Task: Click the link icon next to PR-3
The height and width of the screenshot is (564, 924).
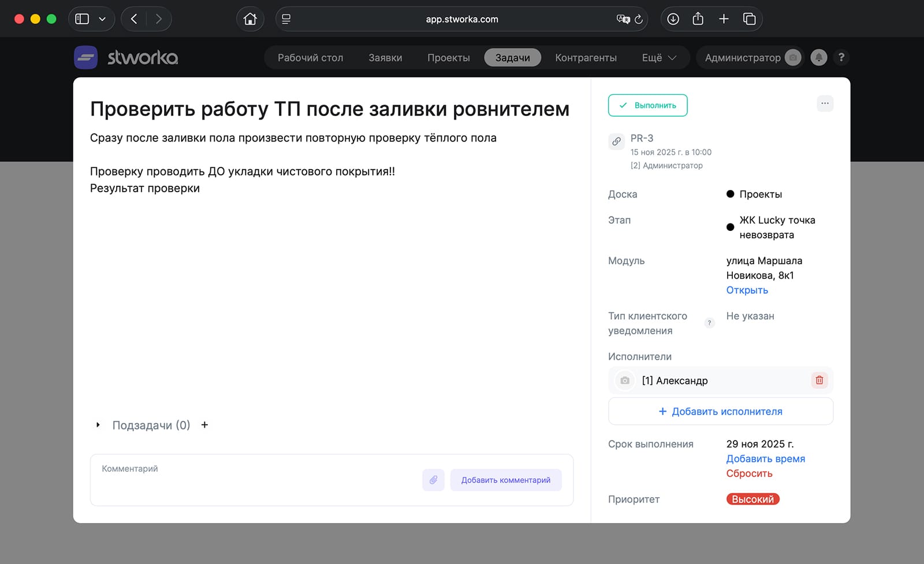Action: 616,141
